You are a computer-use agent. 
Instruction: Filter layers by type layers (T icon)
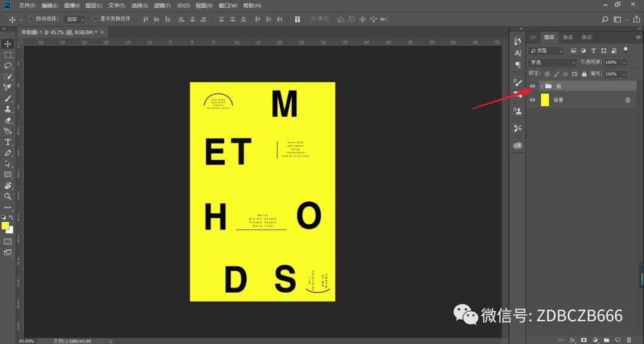click(x=593, y=51)
